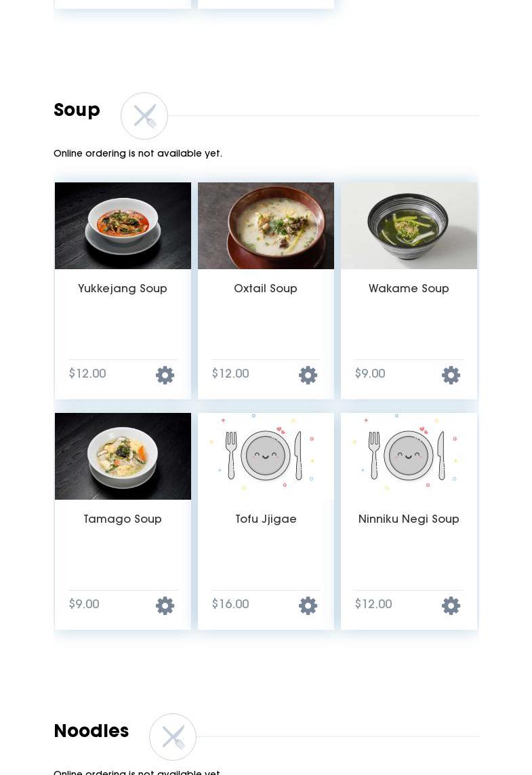This screenshot has width=532, height=775.
Task: Click the Noodles section utensils icon
Action: [173, 737]
